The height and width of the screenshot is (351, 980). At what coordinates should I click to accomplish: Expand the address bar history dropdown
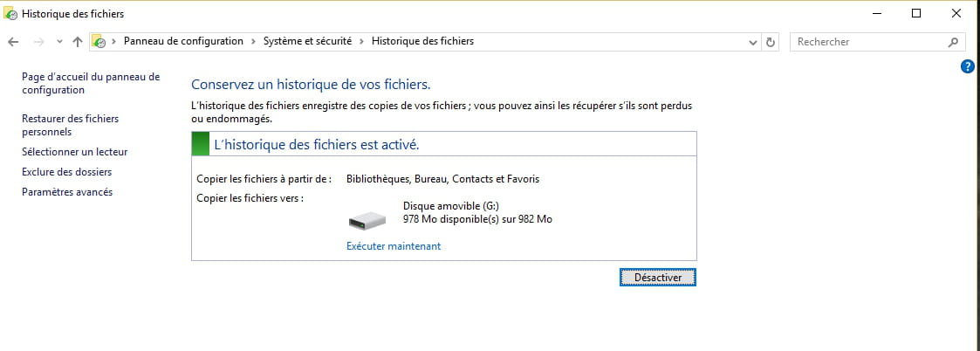click(754, 42)
